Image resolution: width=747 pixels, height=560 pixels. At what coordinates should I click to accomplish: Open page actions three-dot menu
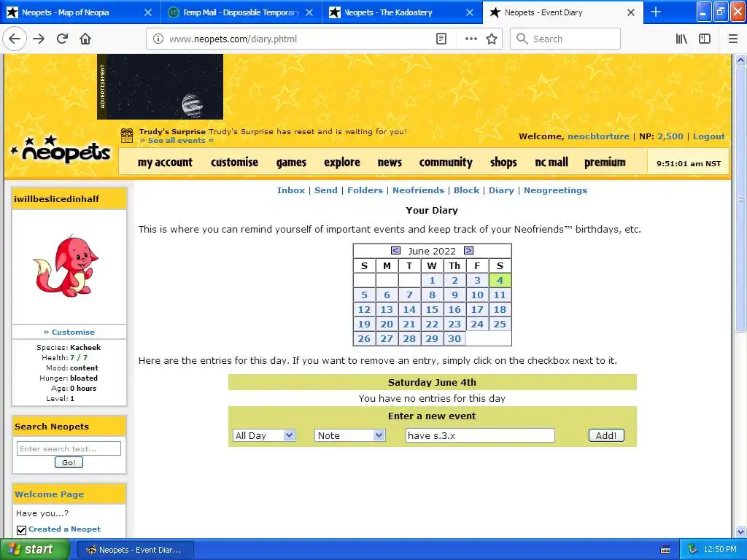pyautogui.click(x=471, y=39)
